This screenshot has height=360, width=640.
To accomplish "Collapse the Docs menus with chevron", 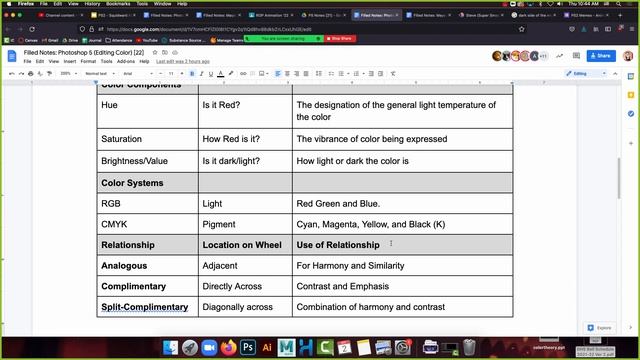I will (615, 73).
